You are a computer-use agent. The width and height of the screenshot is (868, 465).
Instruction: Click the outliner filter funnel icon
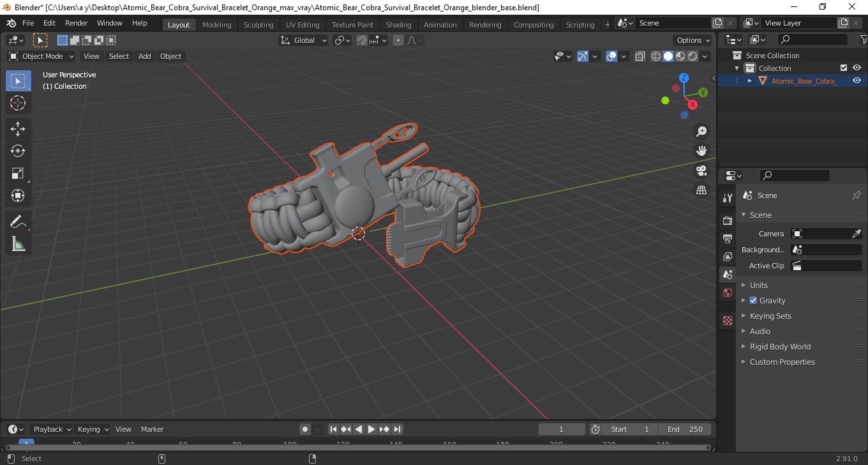pyautogui.click(x=863, y=40)
